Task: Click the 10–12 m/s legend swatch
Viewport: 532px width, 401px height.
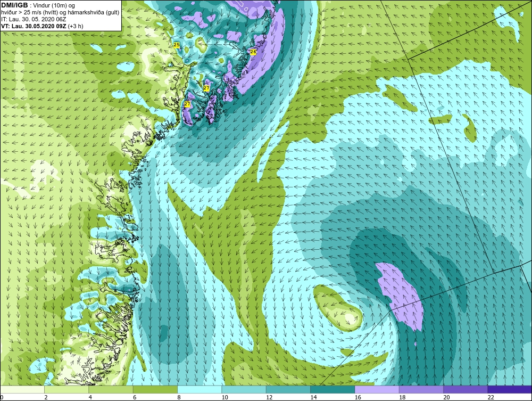Action: [x=244, y=389]
